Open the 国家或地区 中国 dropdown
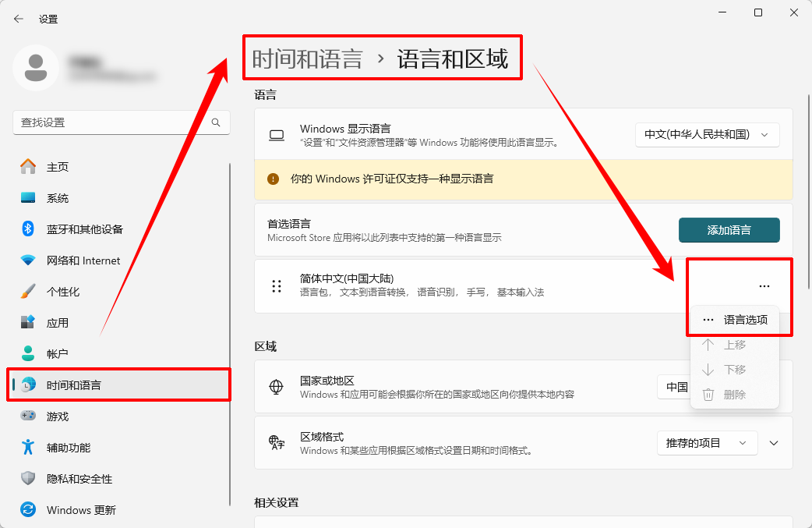Viewport: 812px width, 528px height. [674, 387]
